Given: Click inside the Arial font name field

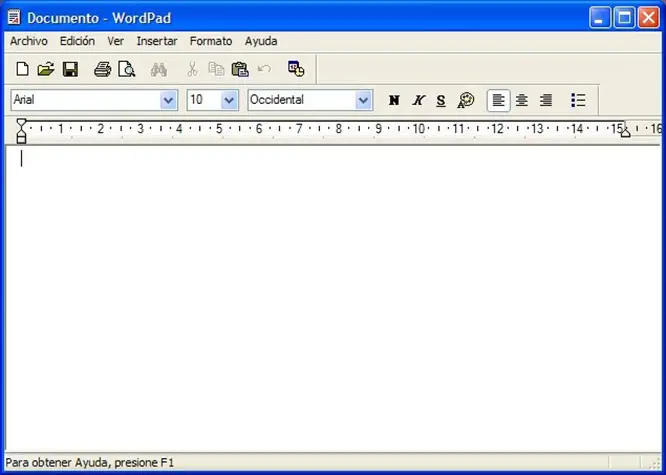Looking at the screenshot, I should tap(86, 100).
